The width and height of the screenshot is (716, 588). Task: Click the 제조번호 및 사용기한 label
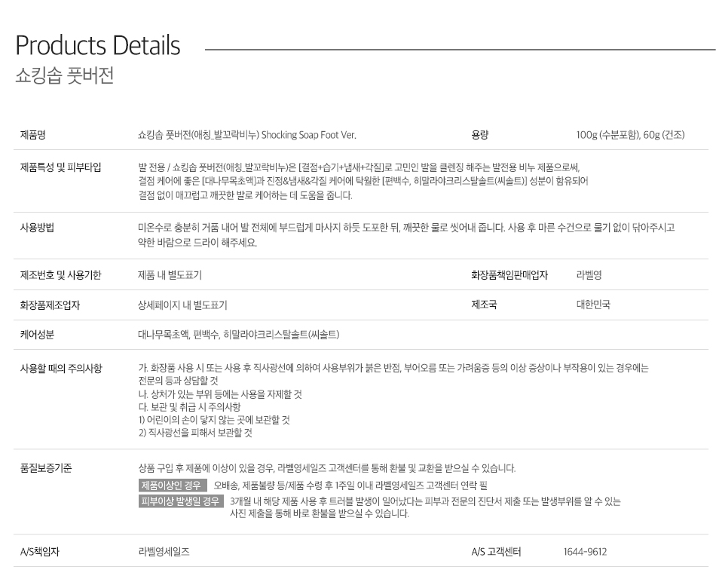61,275
